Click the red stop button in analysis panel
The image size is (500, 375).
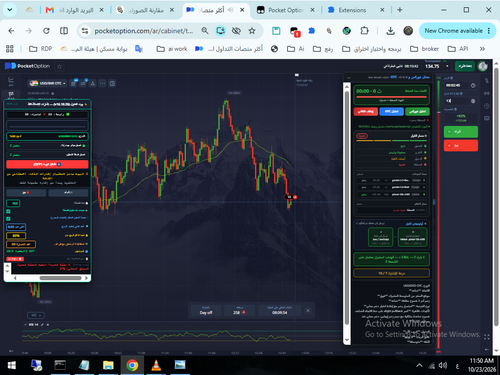[x=366, y=111]
